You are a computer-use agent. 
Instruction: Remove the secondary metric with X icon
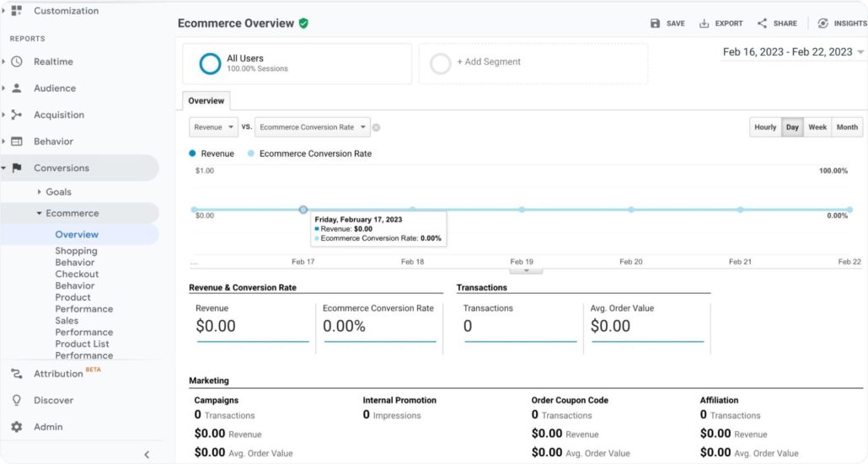pyautogui.click(x=376, y=127)
